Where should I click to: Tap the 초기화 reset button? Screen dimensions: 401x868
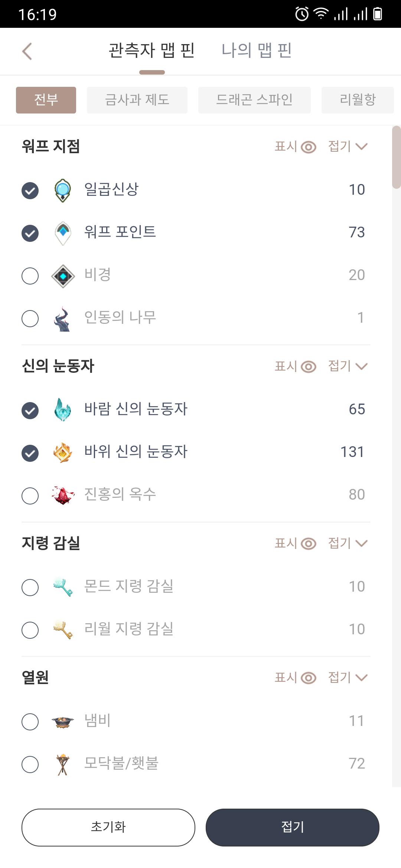pyautogui.click(x=108, y=827)
